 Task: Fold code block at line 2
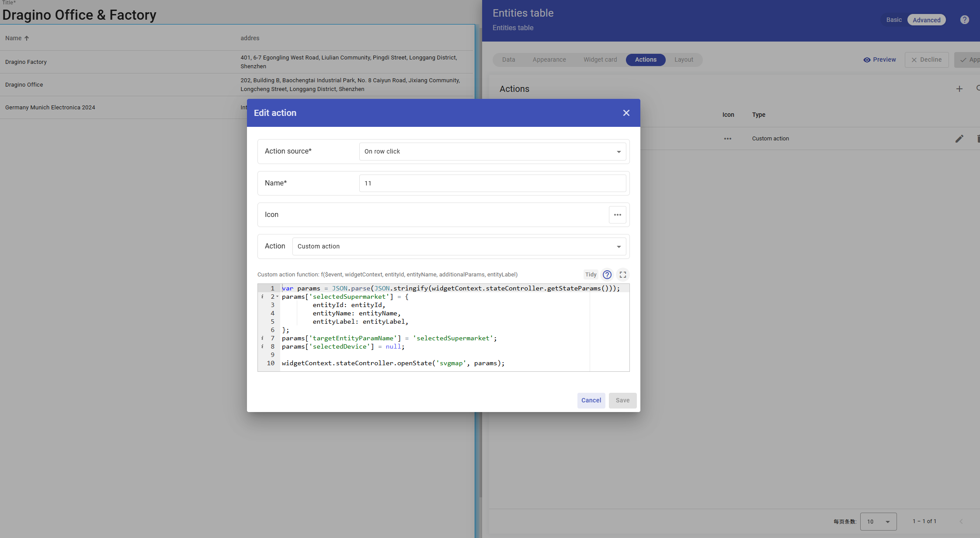277,297
